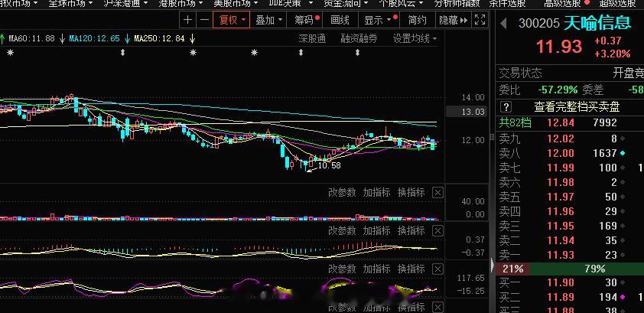The width and height of the screenshot is (644, 313).
Task: Click diamond icon beside 卖九 volume 8
Action: click(623, 139)
